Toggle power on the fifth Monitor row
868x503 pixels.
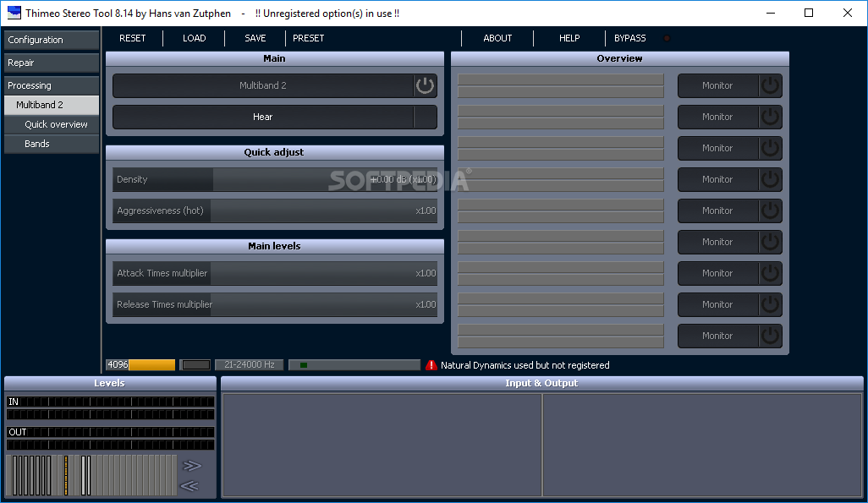tap(770, 210)
